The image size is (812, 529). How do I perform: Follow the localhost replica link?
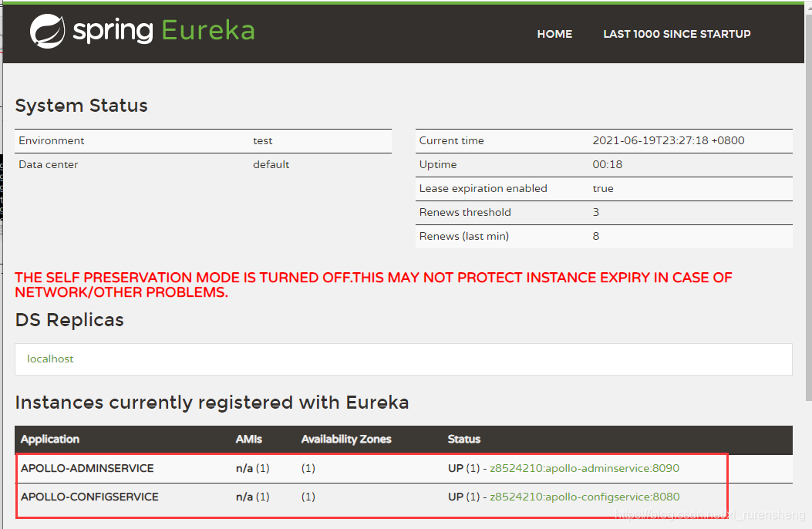(x=50, y=359)
